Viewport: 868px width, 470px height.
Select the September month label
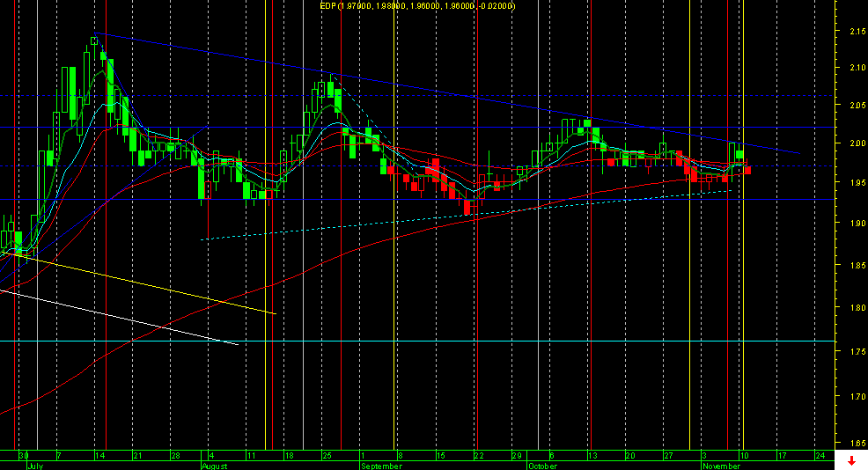click(x=381, y=466)
